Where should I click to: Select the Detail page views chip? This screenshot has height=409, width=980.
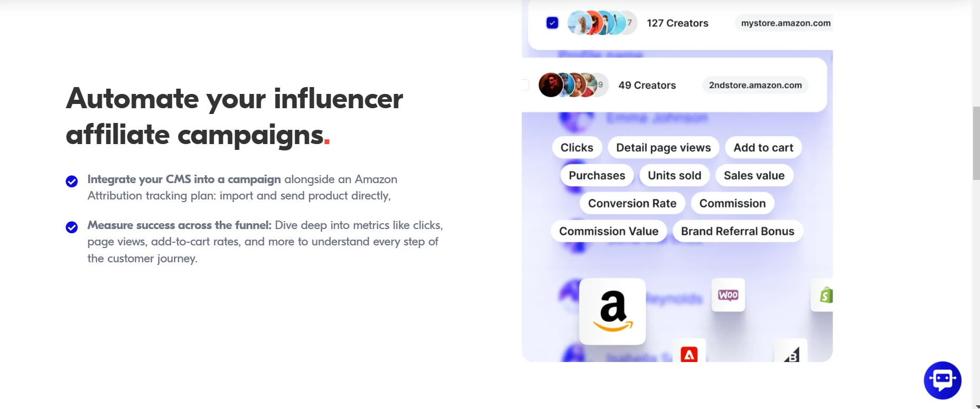pos(664,148)
